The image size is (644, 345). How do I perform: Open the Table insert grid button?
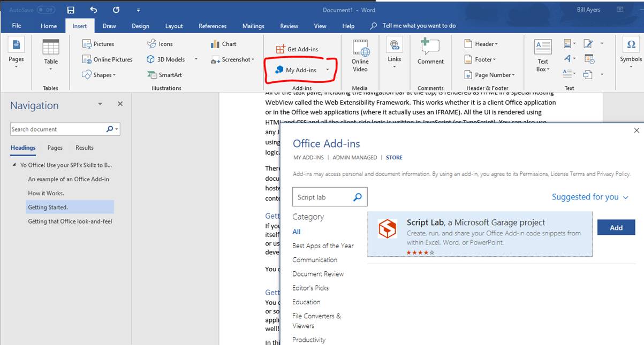(51, 54)
